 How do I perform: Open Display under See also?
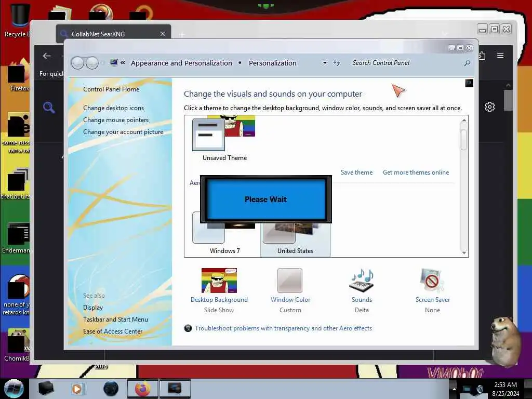pyautogui.click(x=92, y=308)
